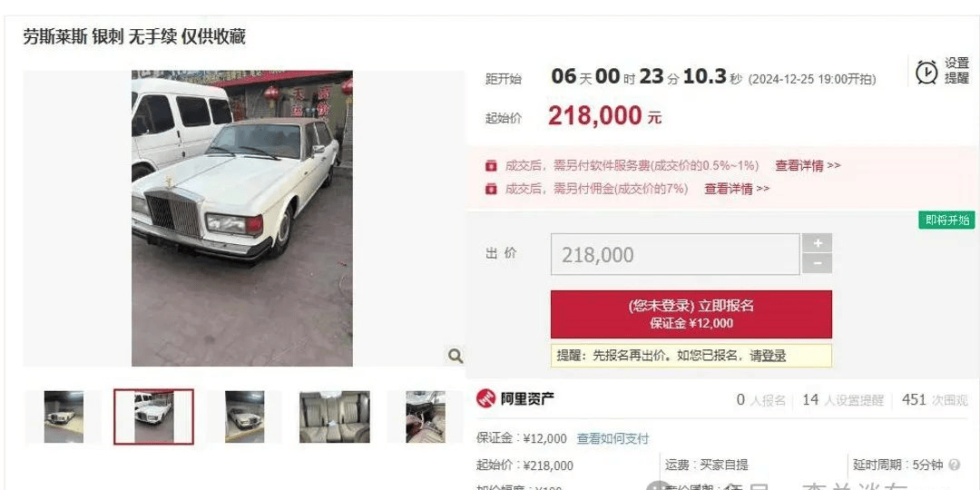The width and height of the screenshot is (980, 490).
Task: Increase bid with the plus button
Action: coord(818,243)
